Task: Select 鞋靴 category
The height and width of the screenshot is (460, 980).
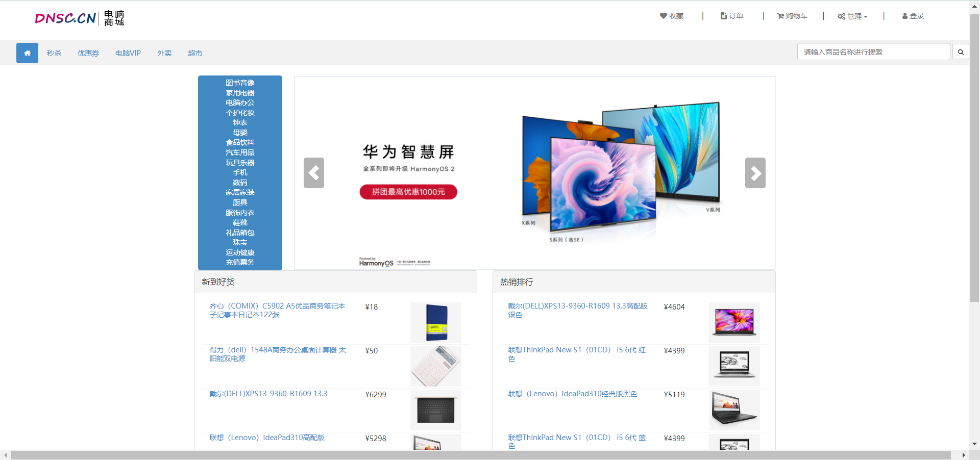Action: 240,222
